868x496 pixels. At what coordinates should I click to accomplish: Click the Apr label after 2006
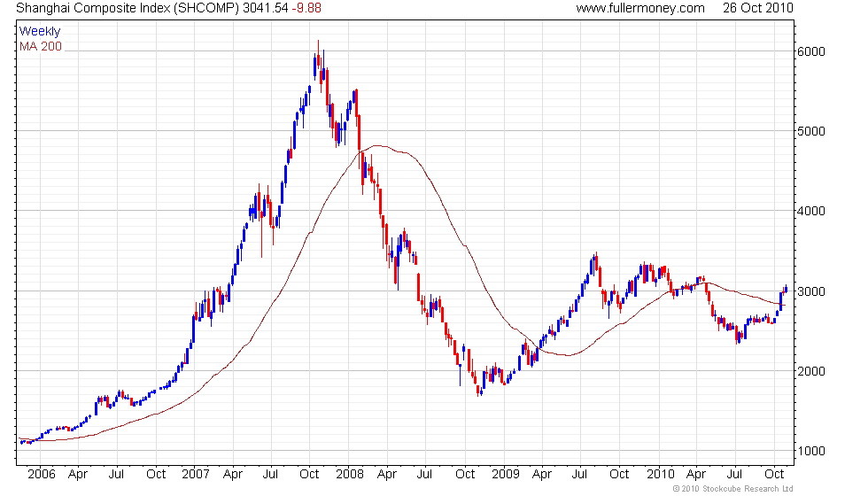coord(78,475)
